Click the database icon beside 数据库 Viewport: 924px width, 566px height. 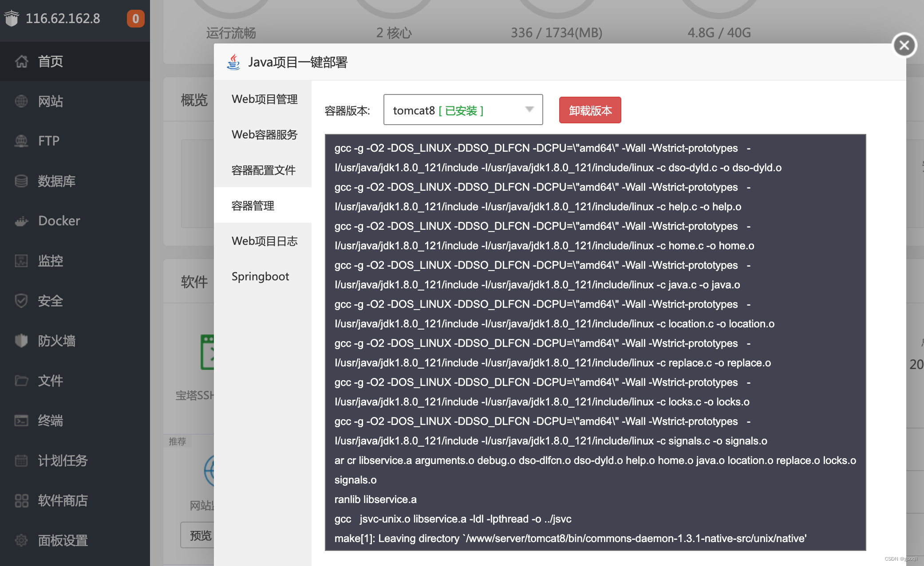21,181
